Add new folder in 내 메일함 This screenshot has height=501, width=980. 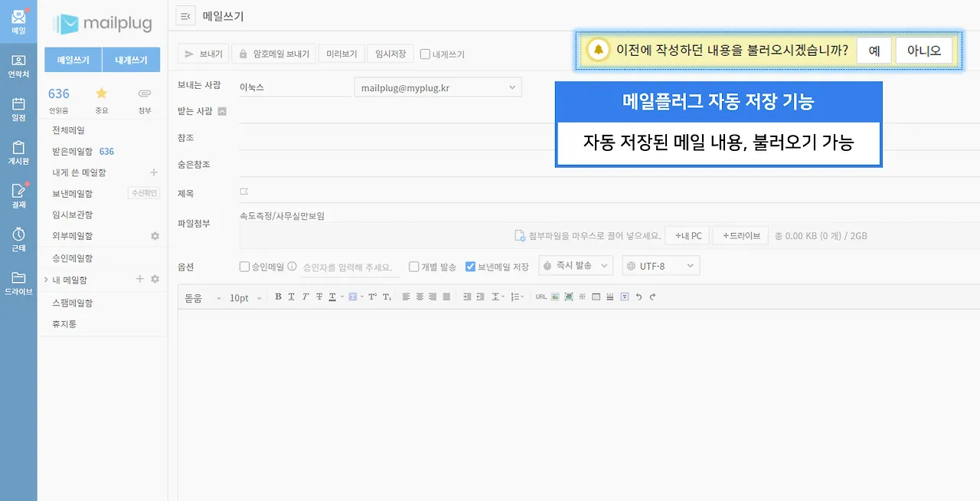click(x=139, y=279)
